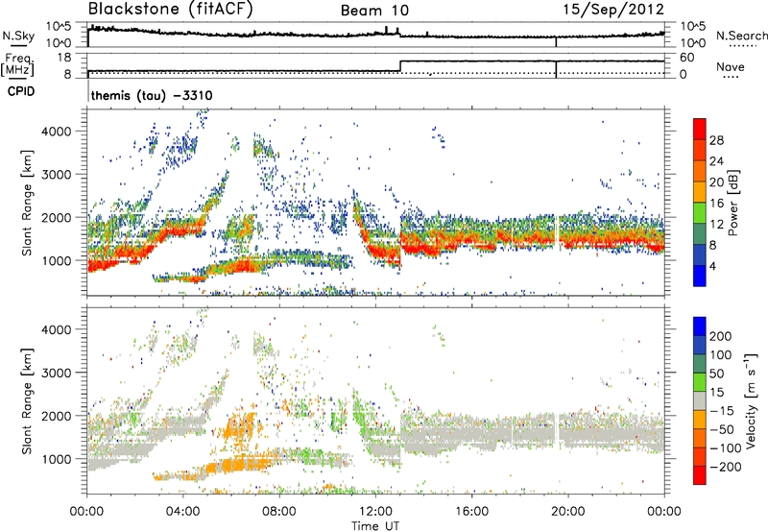Click the 28 tick on Power colorbar
The image size is (768, 532).
716,140
